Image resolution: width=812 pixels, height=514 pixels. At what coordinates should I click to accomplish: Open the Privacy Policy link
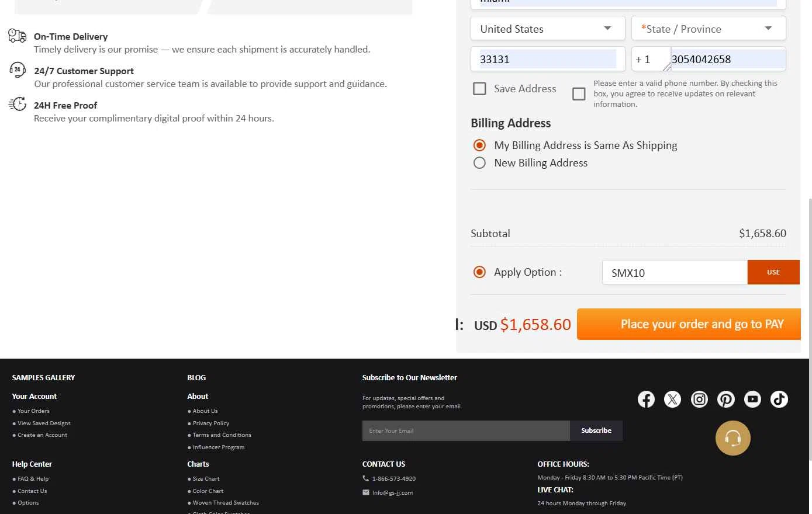tap(211, 423)
